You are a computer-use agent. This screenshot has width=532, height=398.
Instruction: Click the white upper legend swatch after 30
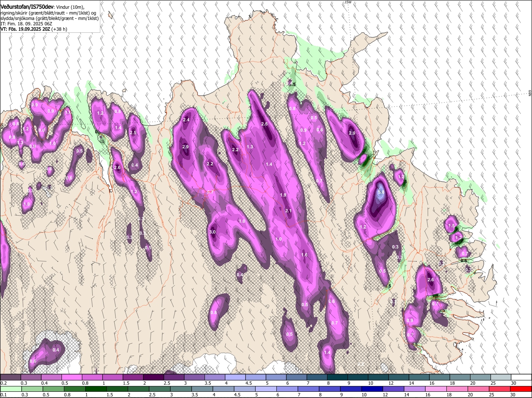522,377
